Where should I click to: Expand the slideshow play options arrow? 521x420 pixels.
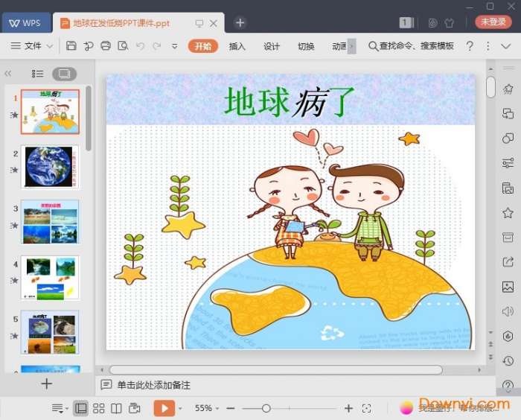pyautogui.click(x=180, y=408)
